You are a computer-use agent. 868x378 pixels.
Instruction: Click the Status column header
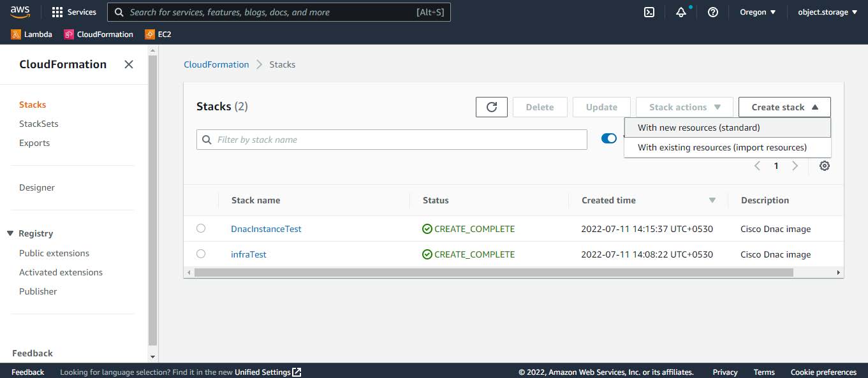436,200
